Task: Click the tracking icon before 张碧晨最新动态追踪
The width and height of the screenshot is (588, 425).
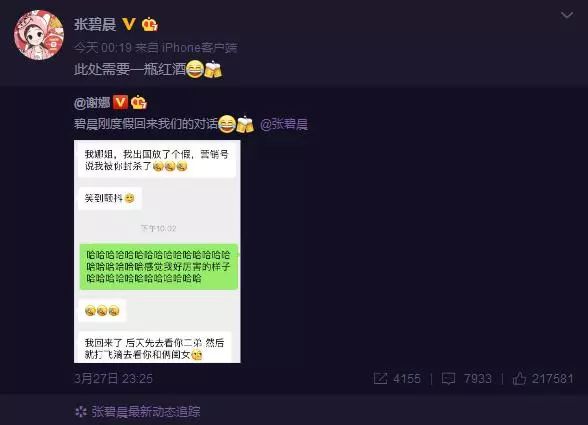Action: [x=81, y=411]
